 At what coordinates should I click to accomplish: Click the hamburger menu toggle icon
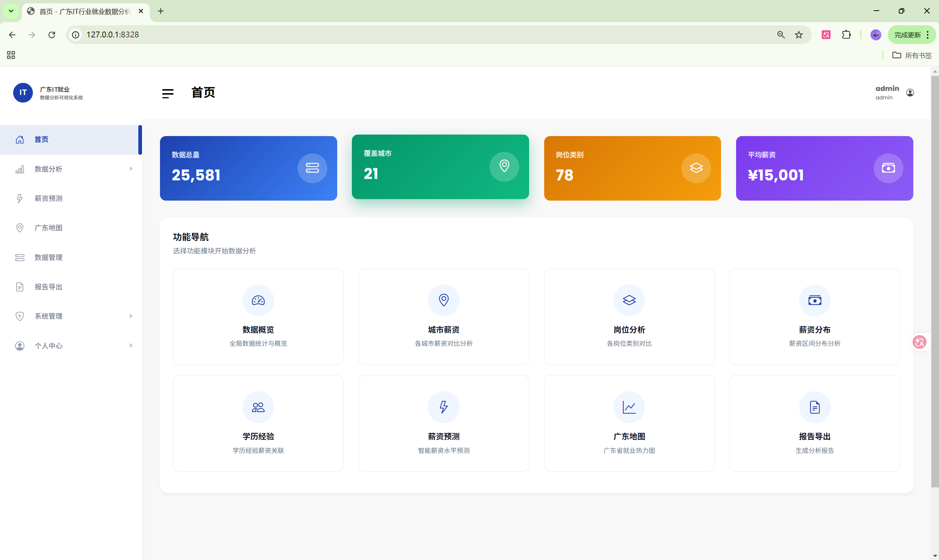coord(168,93)
